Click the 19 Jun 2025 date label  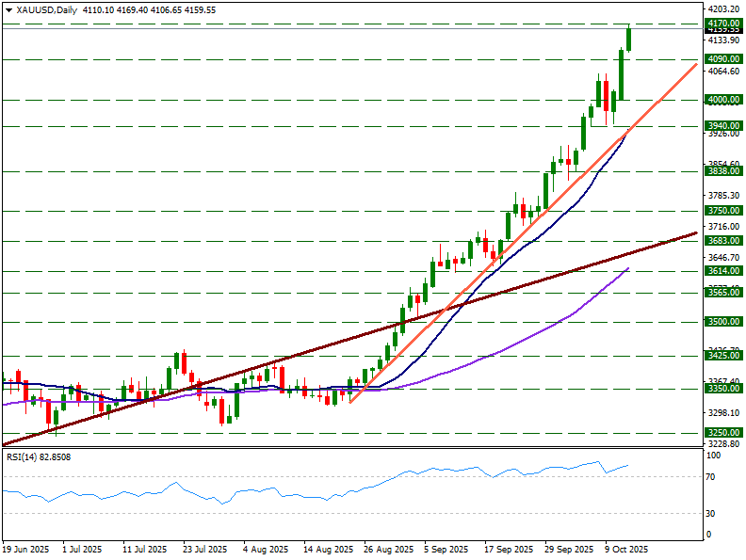tap(25, 548)
